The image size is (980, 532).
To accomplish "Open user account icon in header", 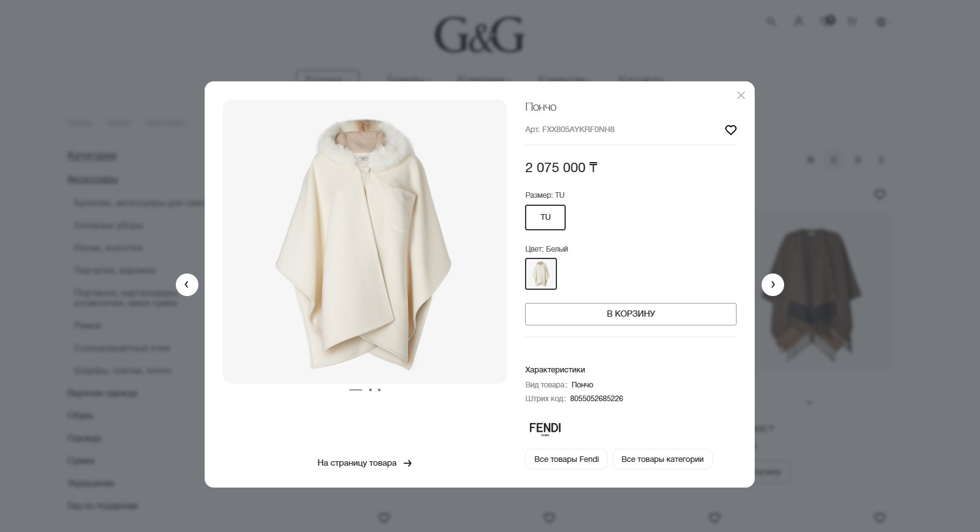I will [799, 21].
